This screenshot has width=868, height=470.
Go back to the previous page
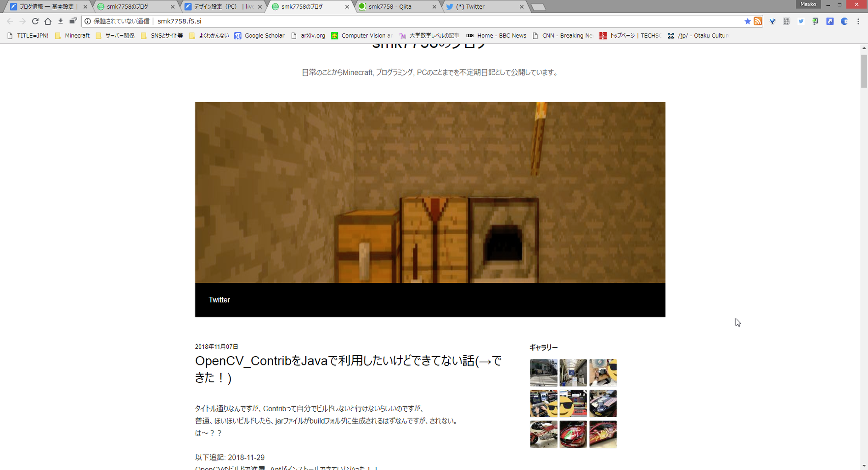tap(10, 21)
